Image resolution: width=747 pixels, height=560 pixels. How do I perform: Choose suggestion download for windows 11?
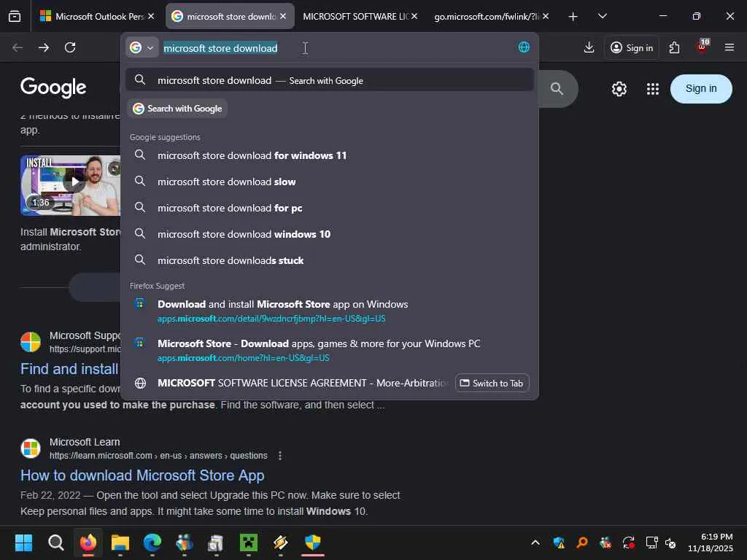point(329,155)
